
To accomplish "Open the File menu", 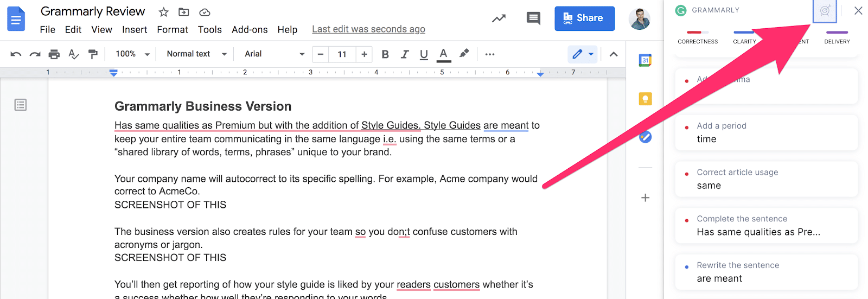I will click(48, 29).
